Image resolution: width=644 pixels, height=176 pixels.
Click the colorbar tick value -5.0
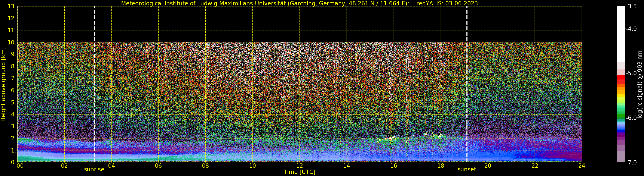[631, 73]
